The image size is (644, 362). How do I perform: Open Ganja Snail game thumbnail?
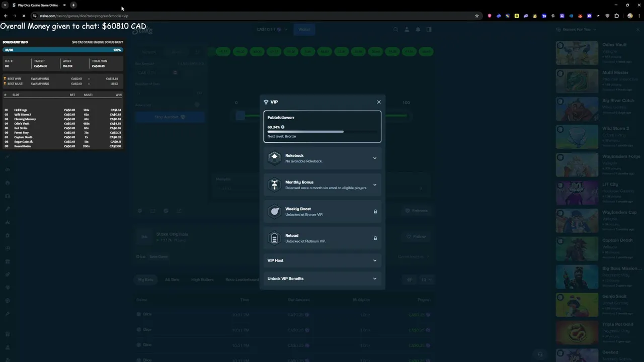click(577, 305)
